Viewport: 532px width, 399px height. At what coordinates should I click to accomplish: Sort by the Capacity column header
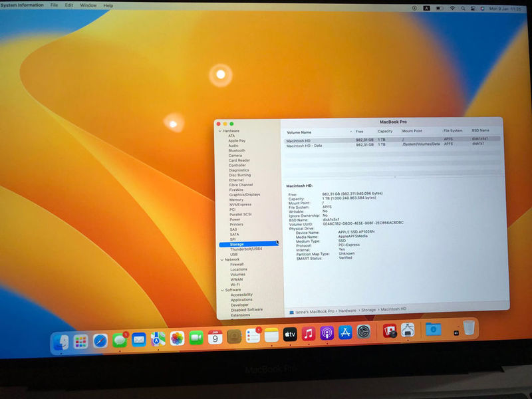coord(385,131)
